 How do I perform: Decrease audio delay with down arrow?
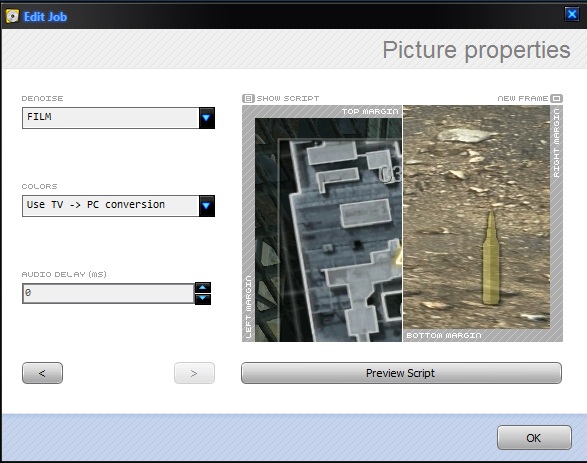click(x=203, y=299)
